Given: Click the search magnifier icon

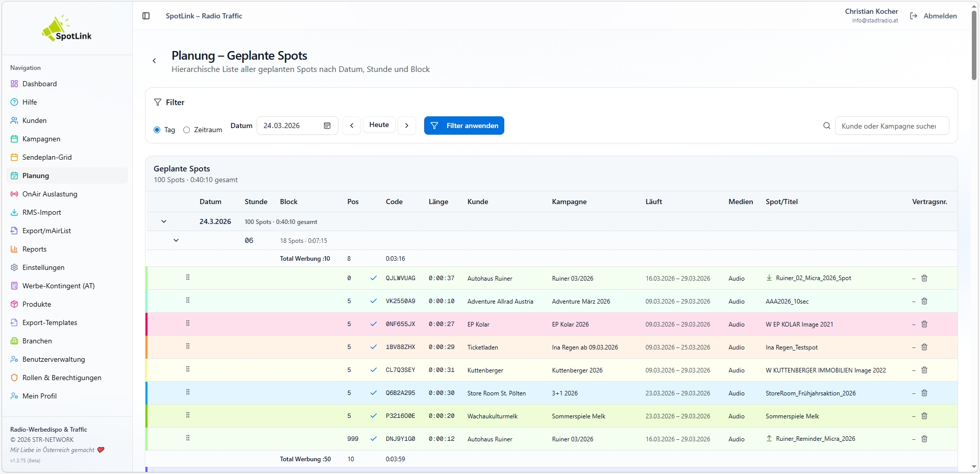Looking at the screenshot, I should 827,126.
